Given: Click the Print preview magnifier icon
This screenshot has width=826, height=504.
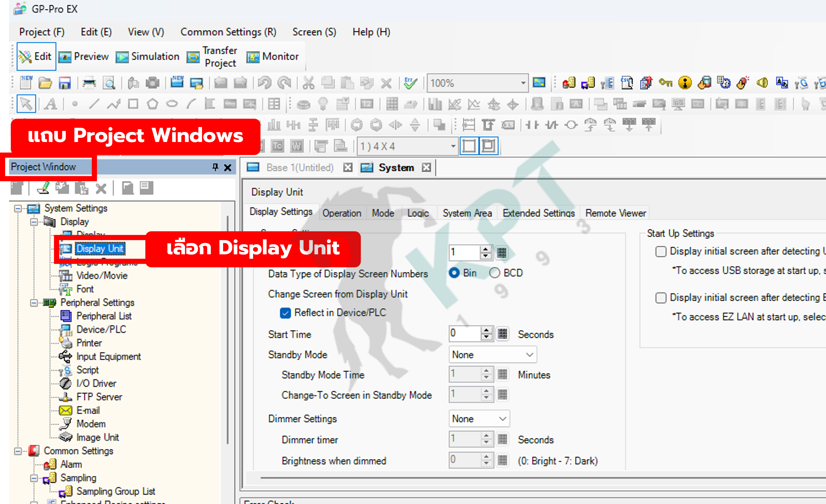Looking at the screenshot, I should pyautogui.click(x=108, y=83).
